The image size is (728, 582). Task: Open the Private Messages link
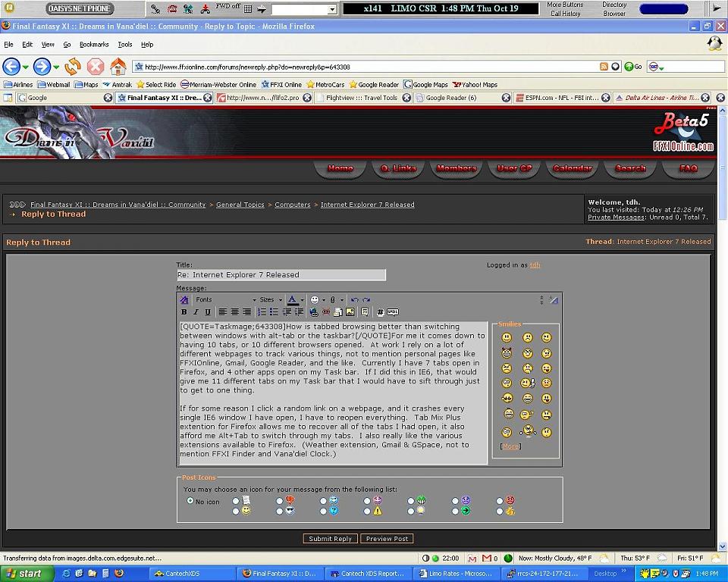tap(616, 217)
